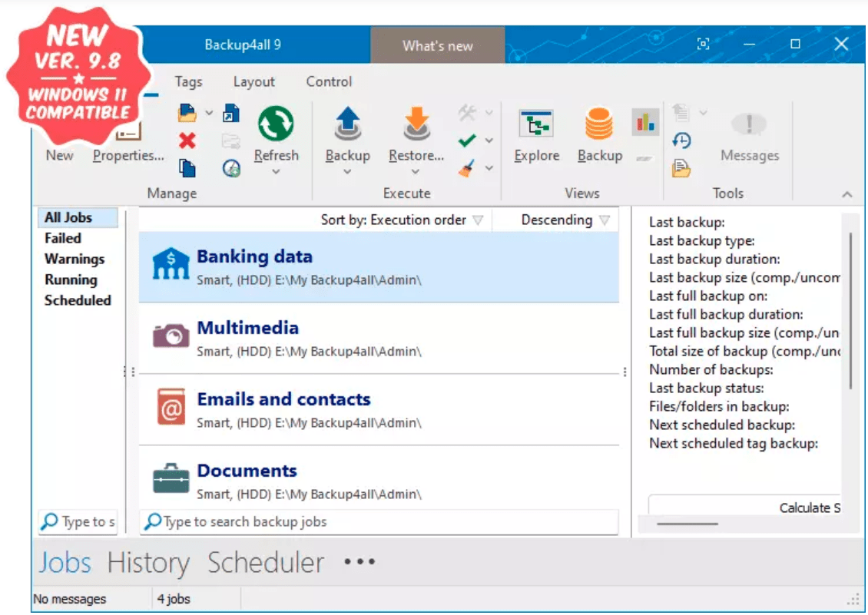Click the compass scheduler icon in Manage
Screen dimensions: 868x615
pyautogui.click(x=231, y=167)
